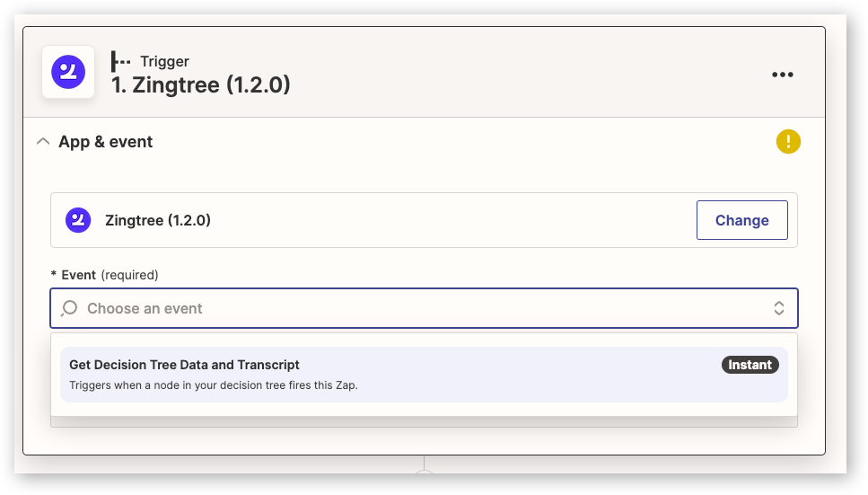Click the small Zingtree logo in app row
This screenshot has width=868, height=495.
78,220
